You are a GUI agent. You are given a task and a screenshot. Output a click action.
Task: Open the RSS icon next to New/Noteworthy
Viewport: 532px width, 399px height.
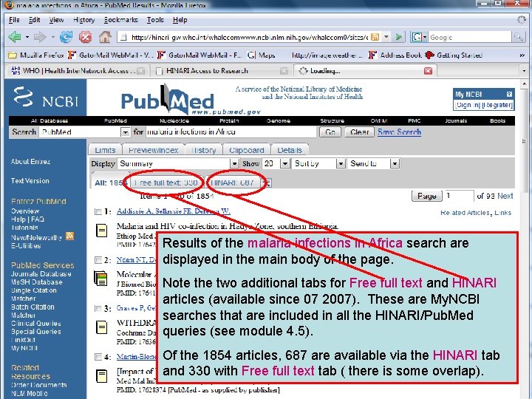coord(70,236)
